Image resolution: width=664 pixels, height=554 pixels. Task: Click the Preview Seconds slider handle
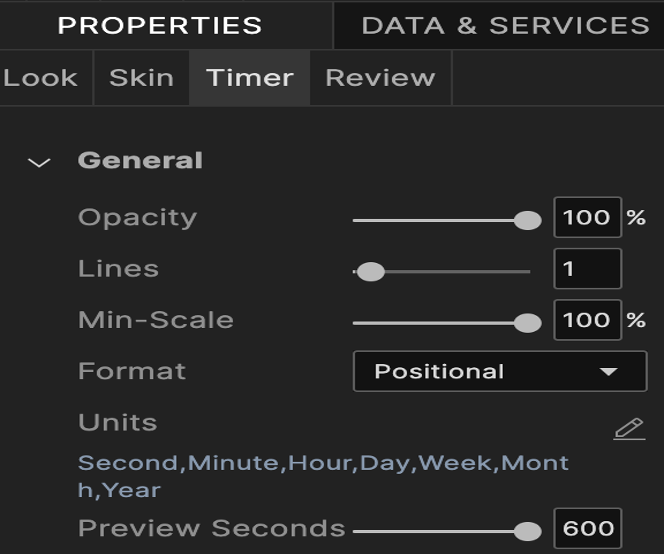coord(527,531)
